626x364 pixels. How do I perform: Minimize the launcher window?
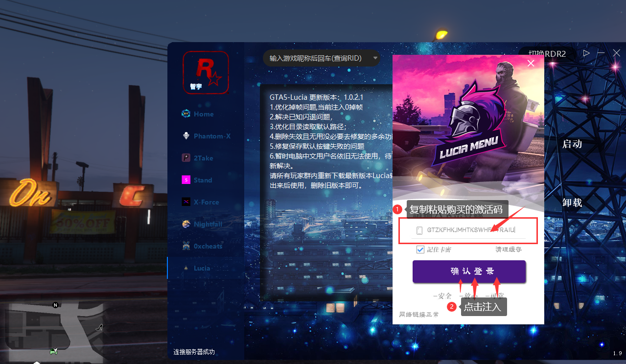(601, 53)
